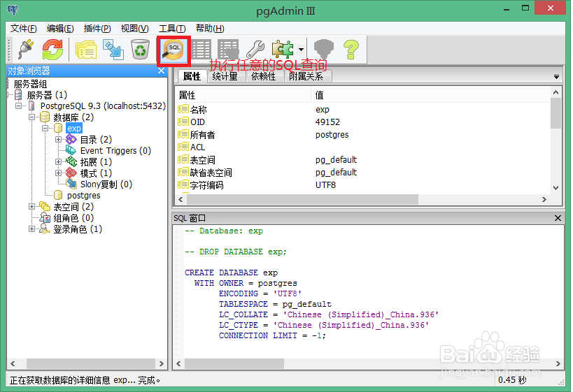Screen dimensions: 573x392
Task: Switch to the 属性 tab
Action: [x=192, y=76]
